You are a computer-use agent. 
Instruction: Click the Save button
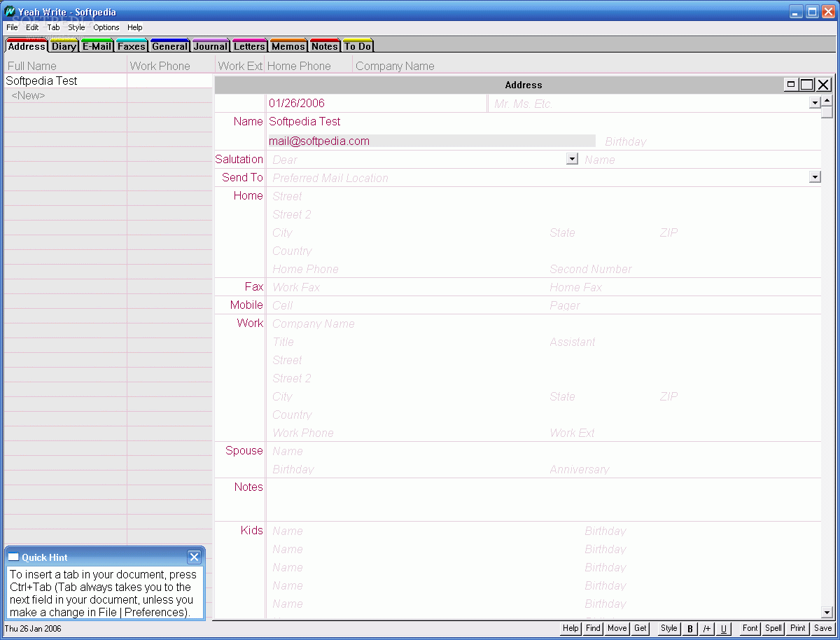click(823, 629)
